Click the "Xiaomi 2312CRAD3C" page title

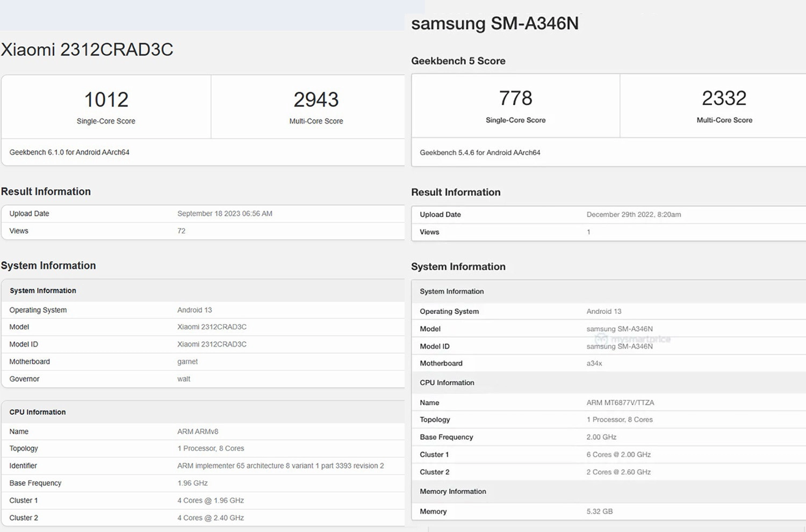[x=87, y=49]
